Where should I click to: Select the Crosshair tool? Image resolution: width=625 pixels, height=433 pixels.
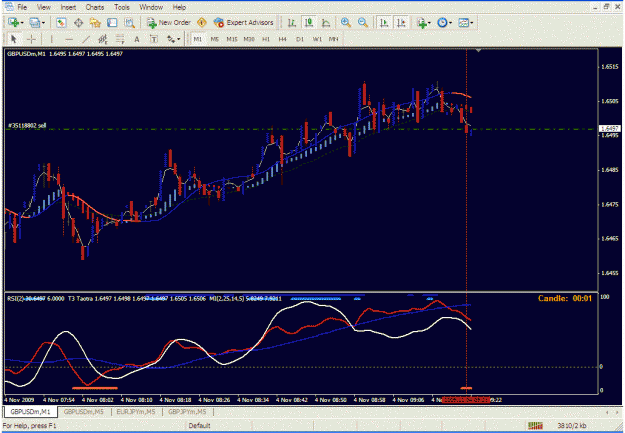tap(31, 39)
